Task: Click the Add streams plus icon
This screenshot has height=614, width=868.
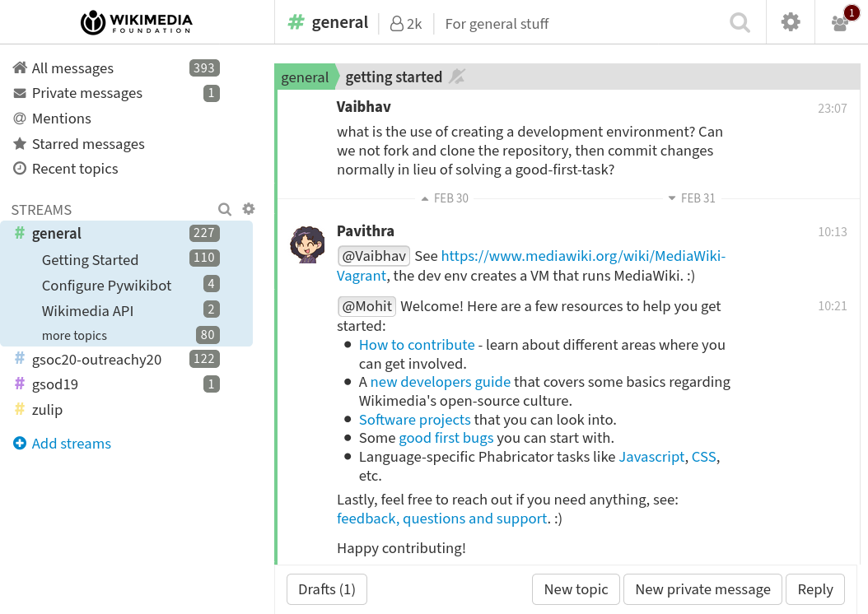Action: pos(20,443)
